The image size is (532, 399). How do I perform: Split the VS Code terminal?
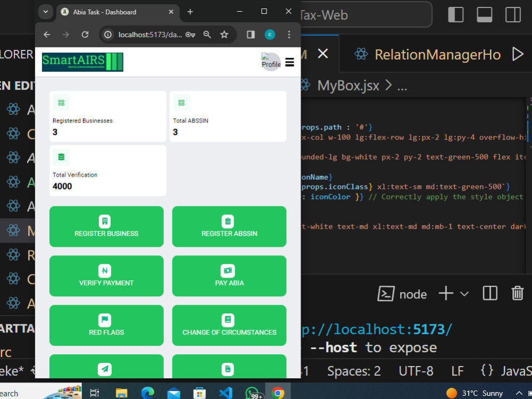(490, 293)
